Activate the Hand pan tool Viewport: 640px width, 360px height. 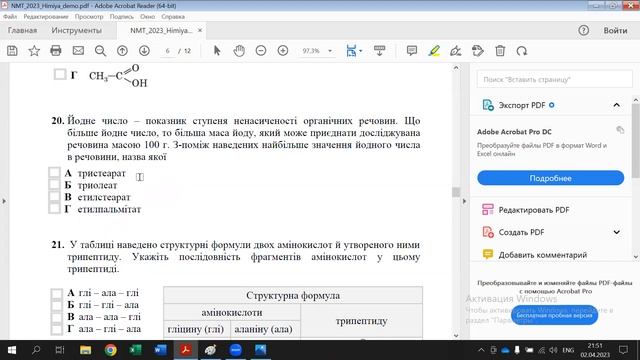click(x=239, y=51)
